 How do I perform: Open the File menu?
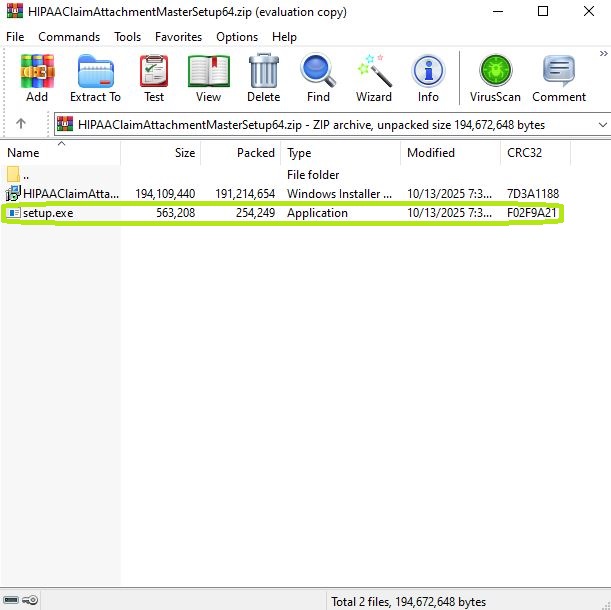point(15,37)
